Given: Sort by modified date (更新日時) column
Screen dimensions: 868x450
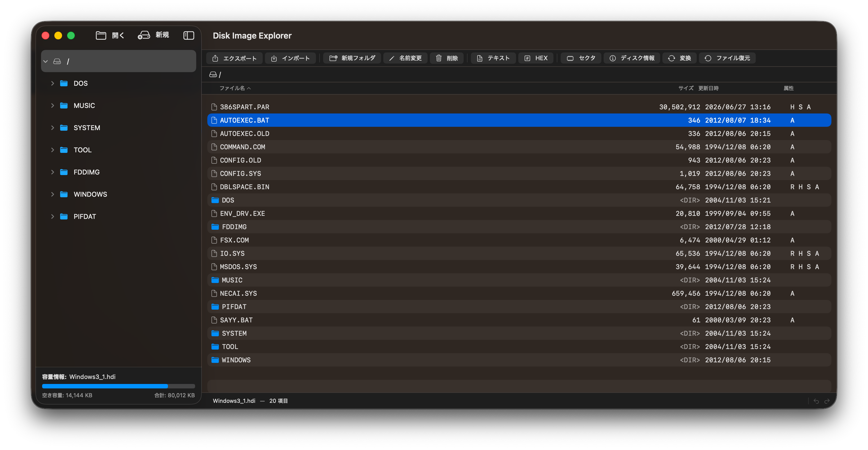Looking at the screenshot, I should pyautogui.click(x=708, y=88).
